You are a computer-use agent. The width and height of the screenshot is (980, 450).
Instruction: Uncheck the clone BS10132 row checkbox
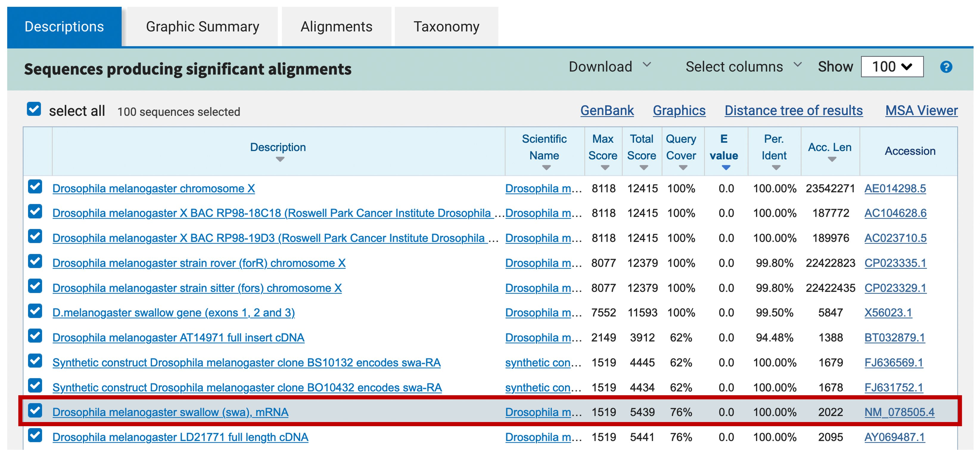point(35,361)
